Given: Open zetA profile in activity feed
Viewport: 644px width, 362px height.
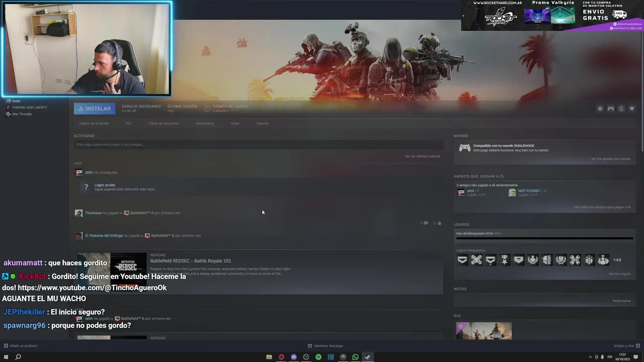Looking at the screenshot, I should click(x=89, y=172).
